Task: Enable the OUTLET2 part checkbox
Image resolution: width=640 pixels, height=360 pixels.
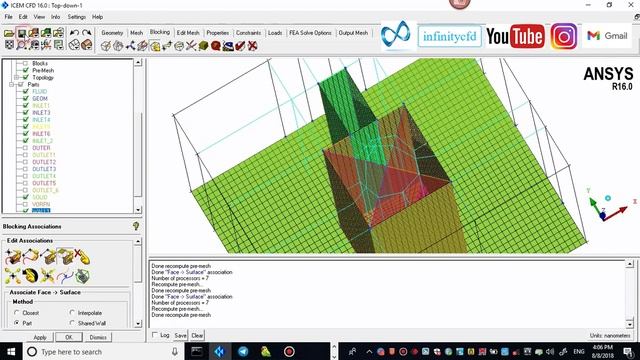Action: 26,162
